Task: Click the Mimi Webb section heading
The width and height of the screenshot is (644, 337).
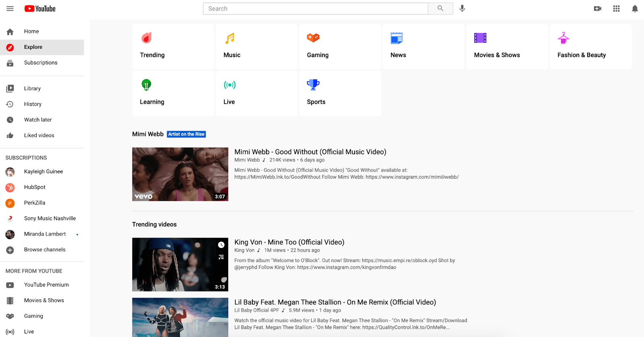Action: pos(148,134)
